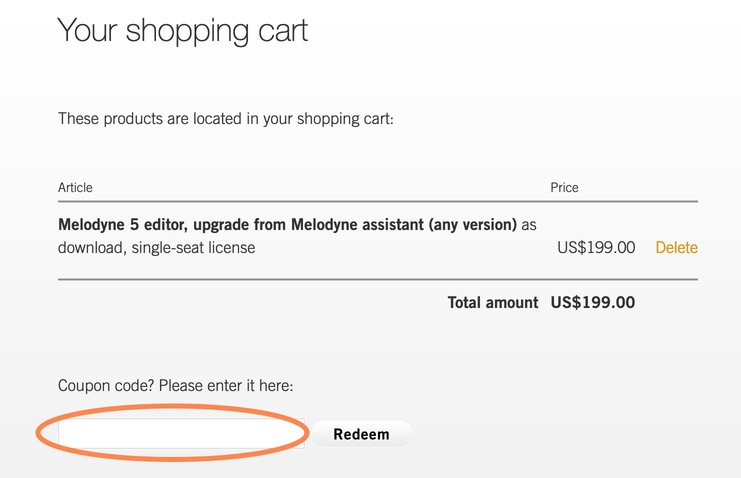This screenshot has height=478, width=741.
Task: Select the Article column header
Action: point(76,187)
